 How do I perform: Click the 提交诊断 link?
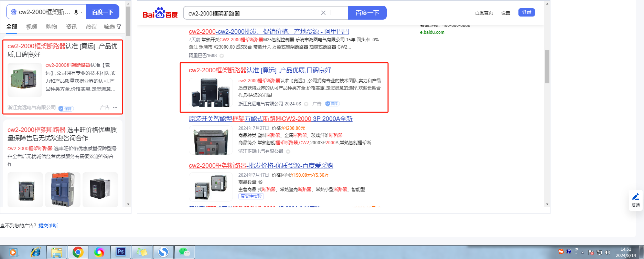pyautogui.click(x=48, y=226)
